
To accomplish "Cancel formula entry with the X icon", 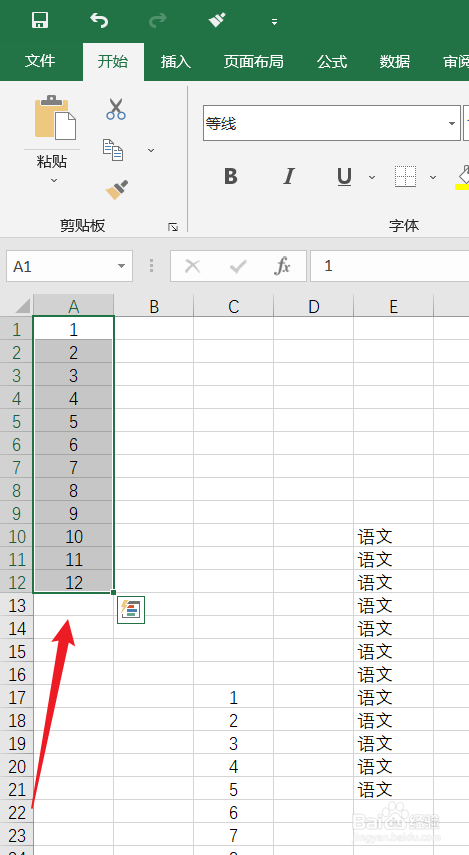I will point(192,266).
